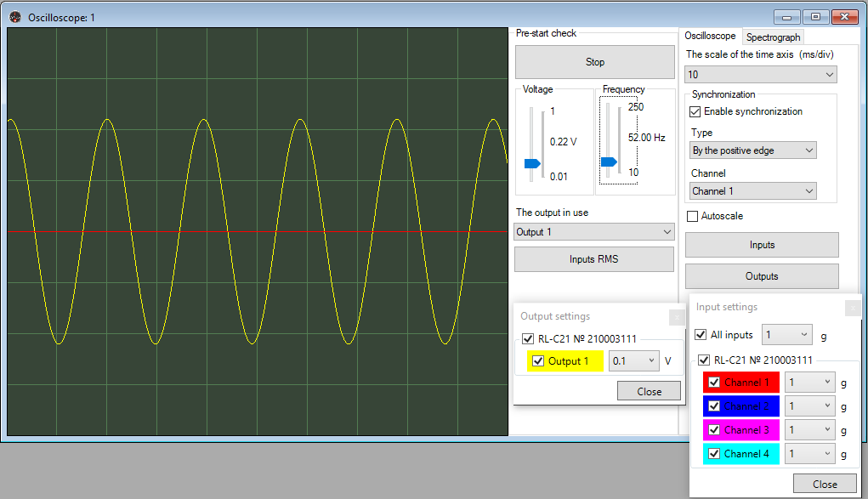Click the cyan Channel 4 color swatch
The height and width of the screenshot is (499, 868).
coord(741,454)
